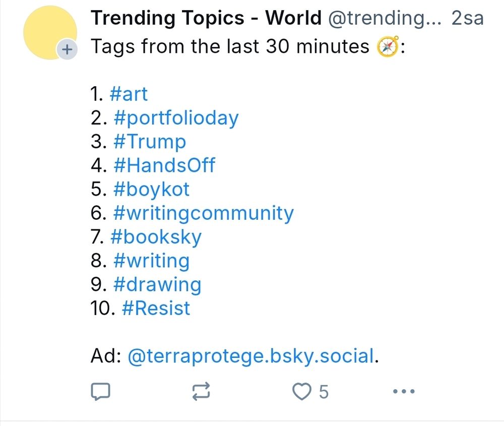Open the three-dot more options menu

coord(403,391)
